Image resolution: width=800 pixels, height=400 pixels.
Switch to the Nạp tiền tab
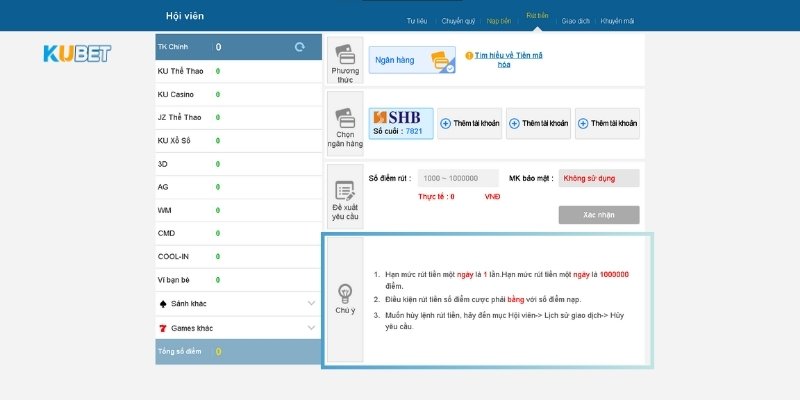(x=498, y=21)
